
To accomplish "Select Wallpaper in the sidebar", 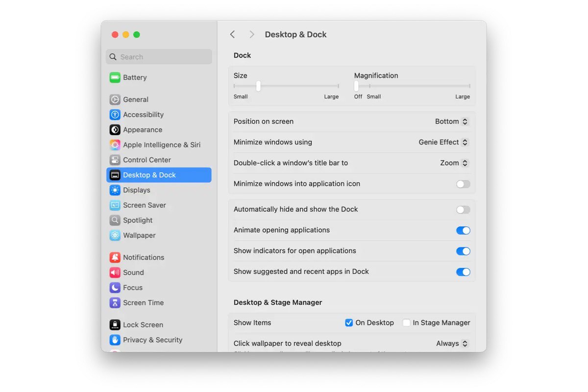I will point(159,236).
